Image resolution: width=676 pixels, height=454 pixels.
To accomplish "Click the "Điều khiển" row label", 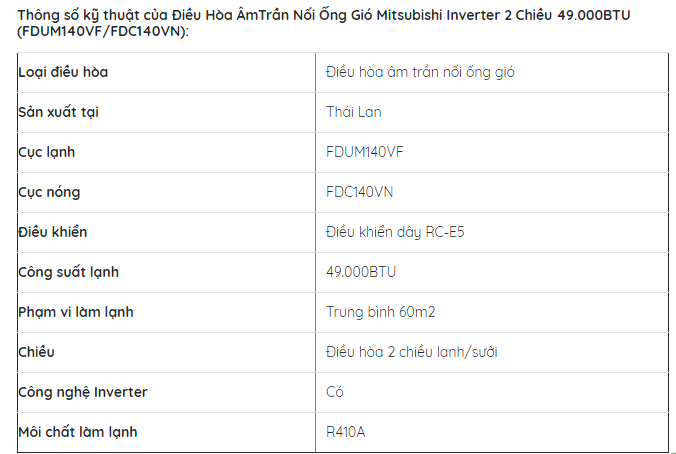I will tap(53, 232).
